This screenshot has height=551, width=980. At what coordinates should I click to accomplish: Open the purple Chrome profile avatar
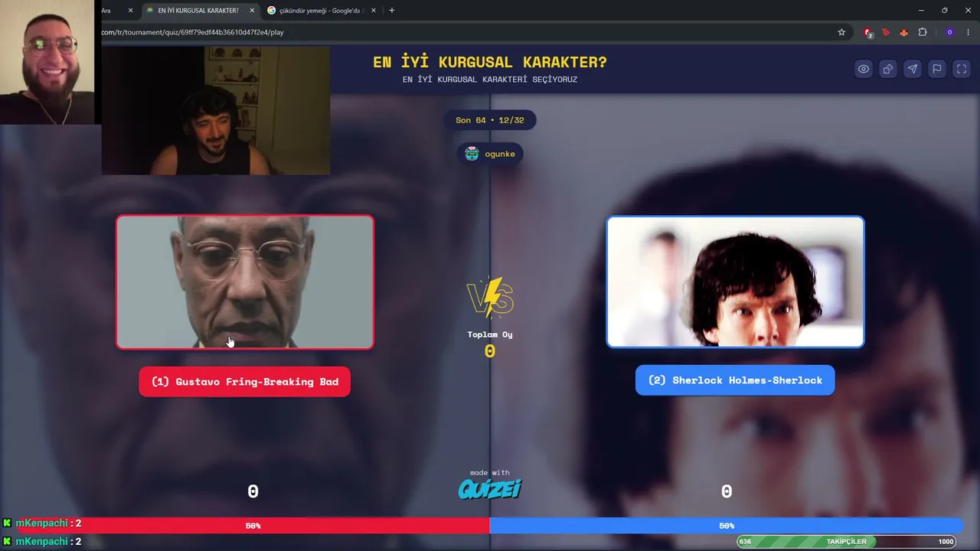pos(949,32)
